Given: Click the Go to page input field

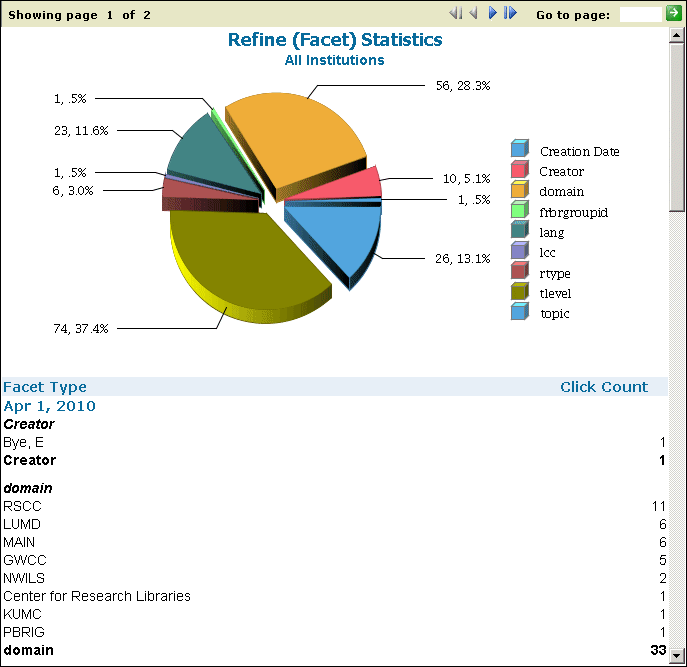Looking at the screenshot, I should pyautogui.click(x=640, y=14).
